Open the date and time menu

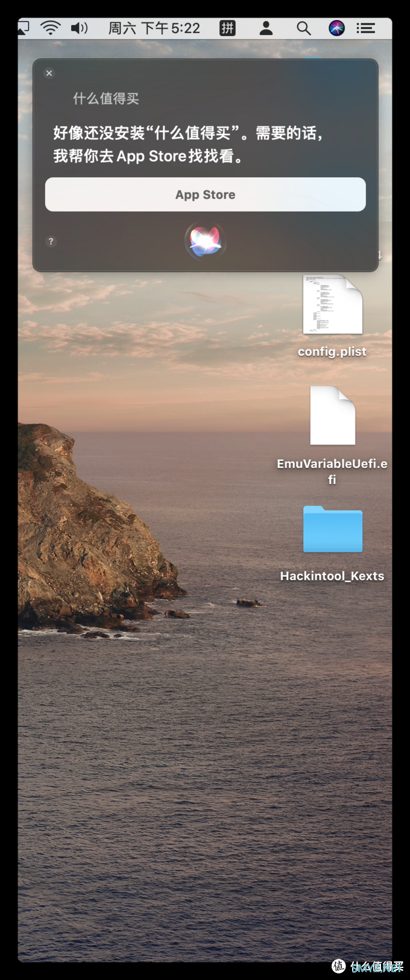coord(154,28)
